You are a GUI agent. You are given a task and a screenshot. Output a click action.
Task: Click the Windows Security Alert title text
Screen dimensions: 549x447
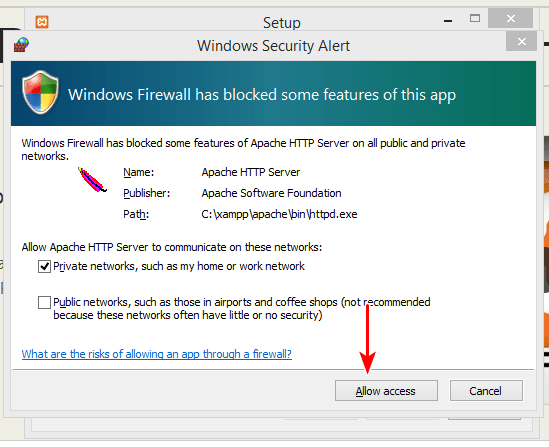click(273, 46)
